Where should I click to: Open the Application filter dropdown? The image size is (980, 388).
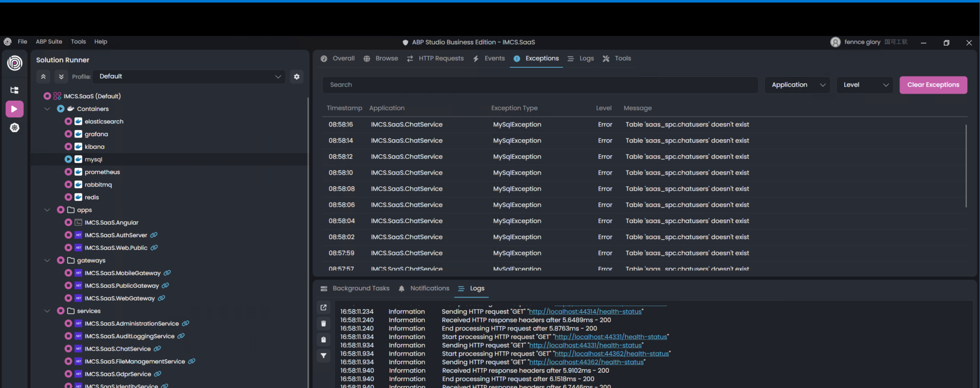coord(798,85)
